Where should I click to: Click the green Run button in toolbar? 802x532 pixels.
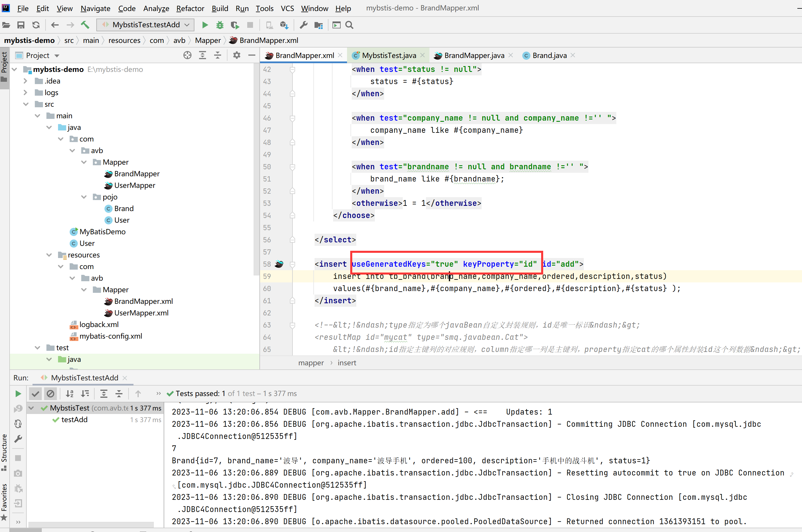(205, 25)
